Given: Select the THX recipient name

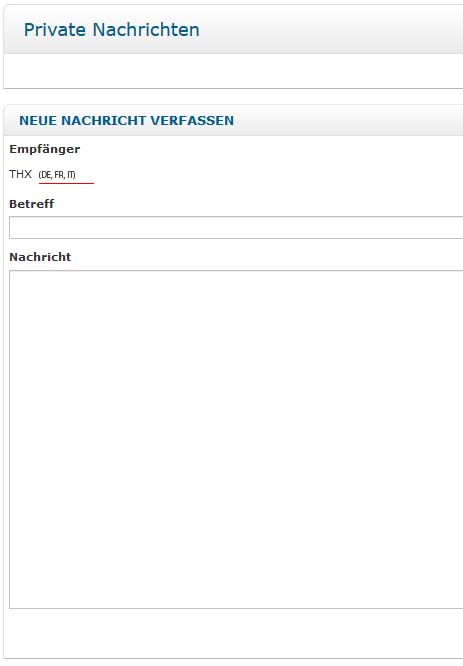Looking at the screenshot, I should [20, 174].
